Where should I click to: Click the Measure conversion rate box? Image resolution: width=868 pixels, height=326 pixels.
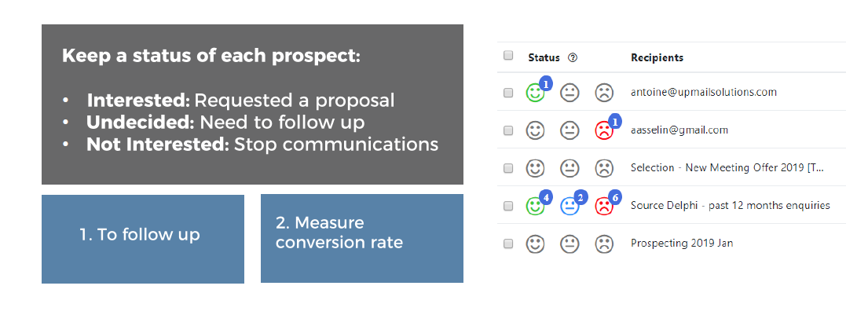(x=362, y=239)
